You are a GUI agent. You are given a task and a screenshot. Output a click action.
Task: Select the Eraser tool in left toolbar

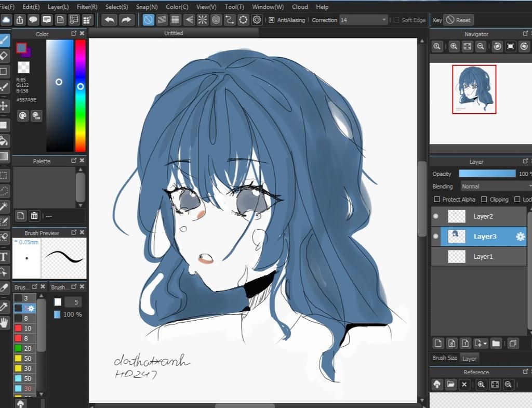(4, 55)
